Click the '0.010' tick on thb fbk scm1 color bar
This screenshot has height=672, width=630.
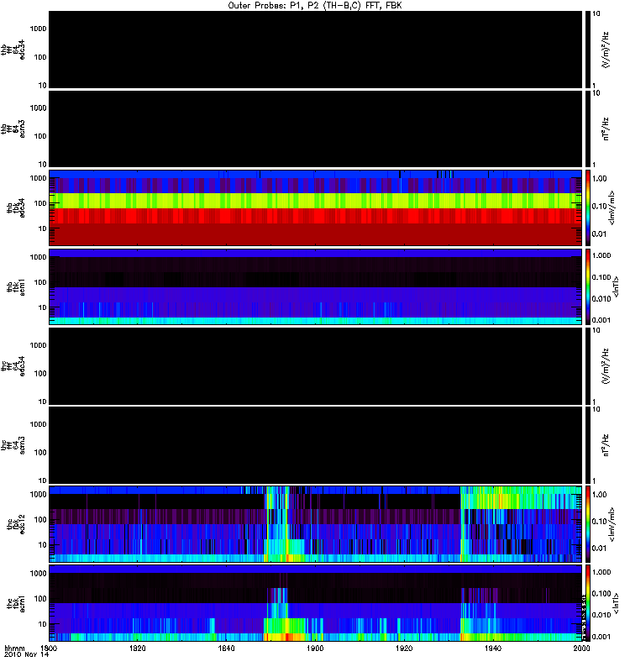coord(601,299)
